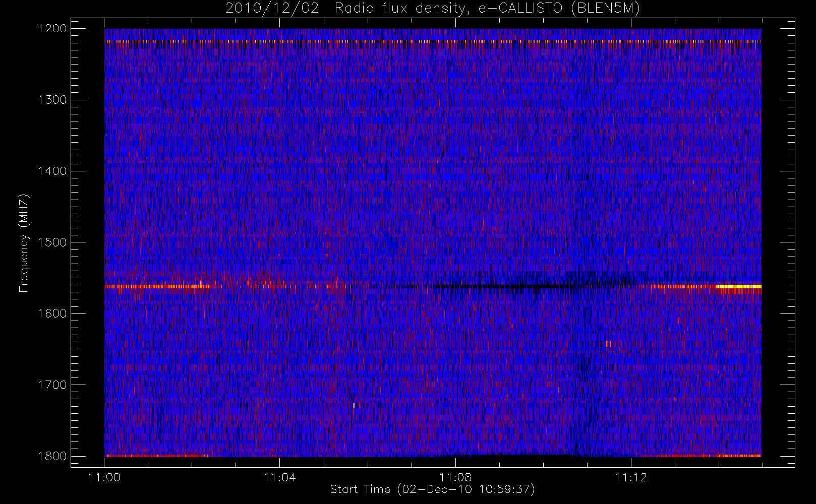The image size is (816, 504).
Task: Click the 11:00 time tick label
Action: click(104, 477)
